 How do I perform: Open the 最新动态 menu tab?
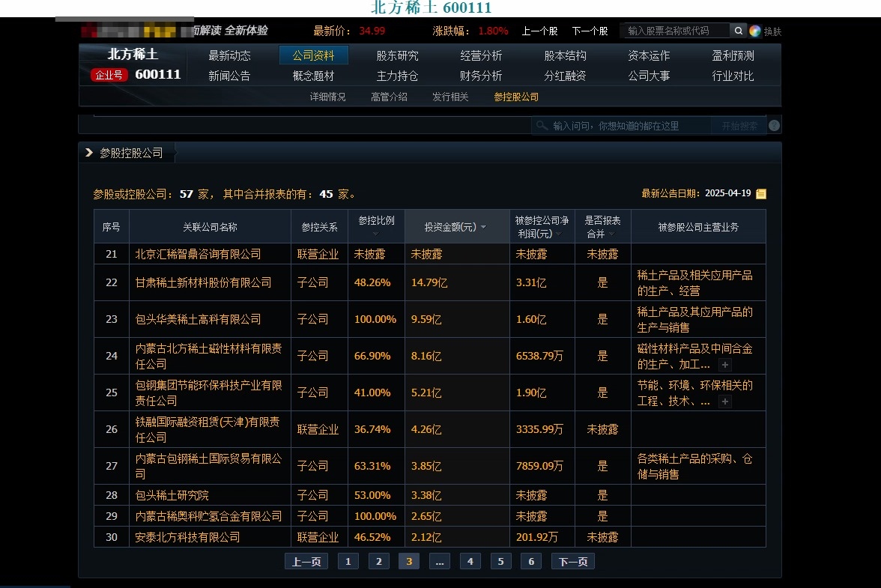(229, 55)
